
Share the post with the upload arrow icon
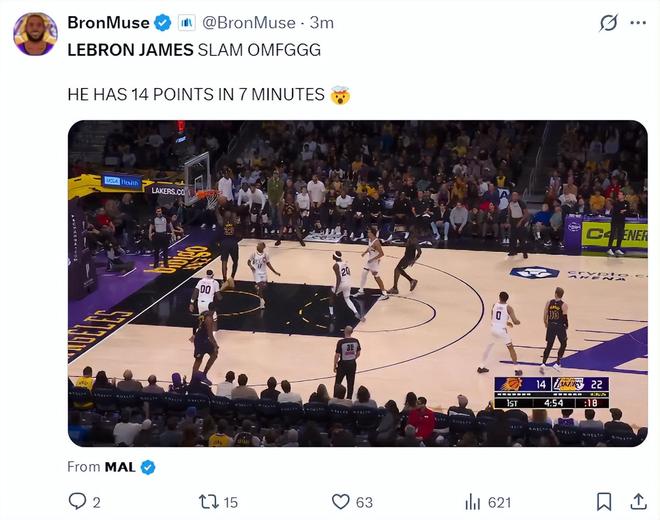click(637, 501)
